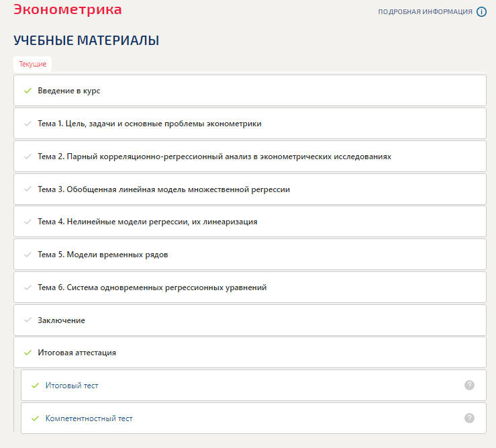Click the checkmark icon beside Тема 5
This screenshot has height=448, width=496.
click(28, 255)
